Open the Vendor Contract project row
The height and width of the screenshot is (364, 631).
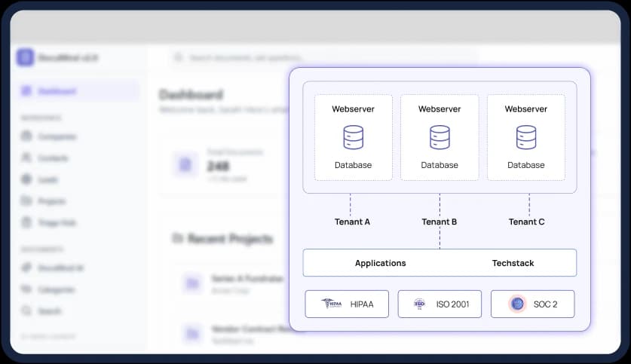pyautogui.click(x=231, y=334)
